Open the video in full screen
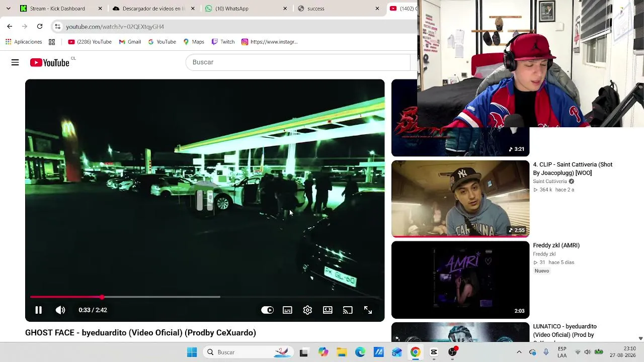644x362 pixels. (x=368, y=310)
